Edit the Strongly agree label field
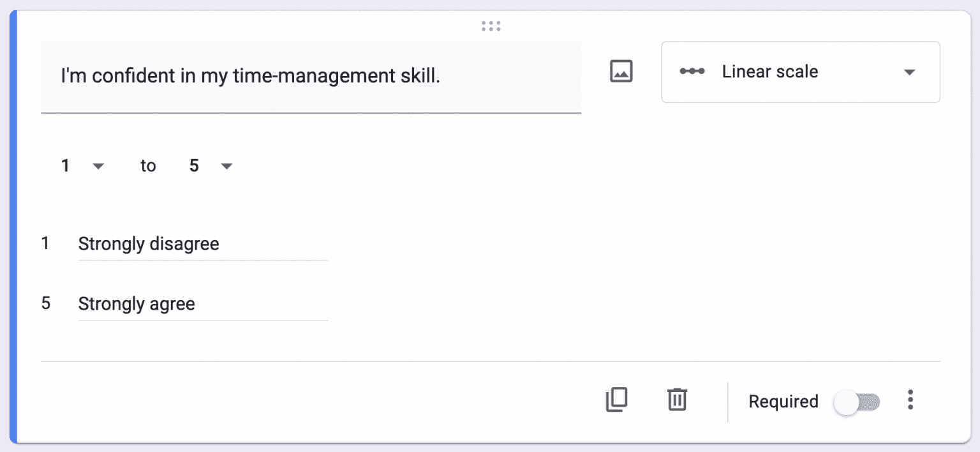The width and height of the screenshot is (980, 452). click(x=202, y=304)
